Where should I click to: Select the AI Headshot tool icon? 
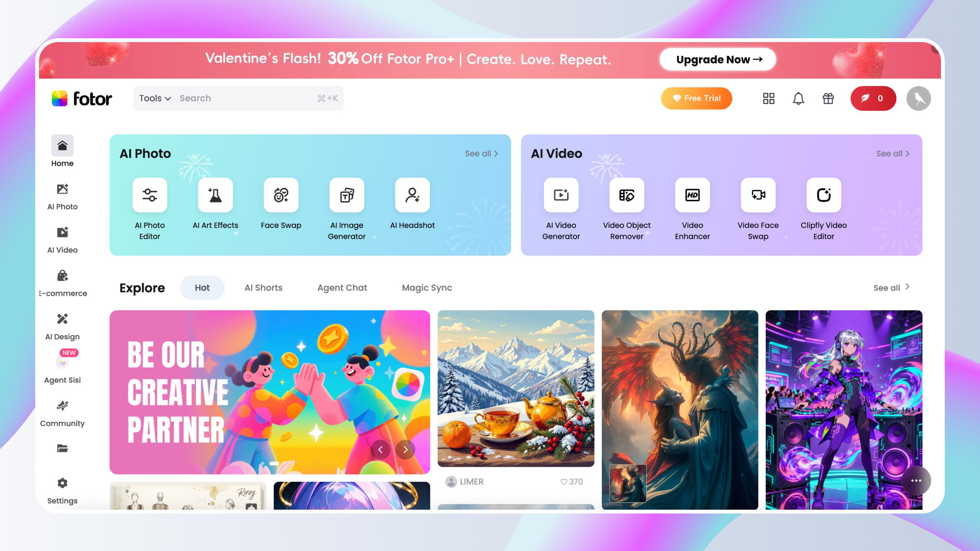click(x=412, y=195)
